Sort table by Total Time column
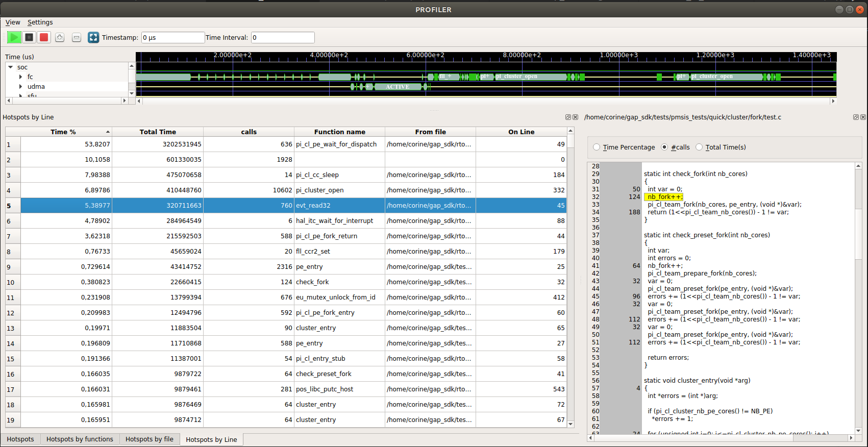Image resolution: width=868 pixels, height=447 pixels. coord(158,132)
